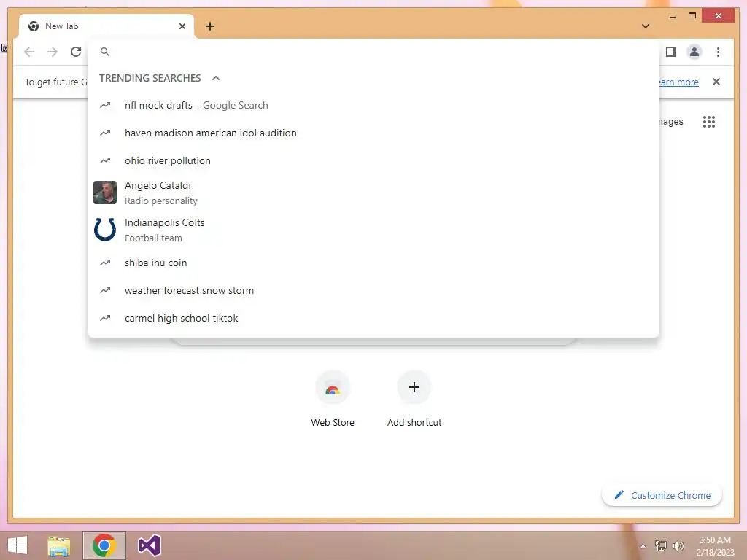747x560 pixels.
Task: Click trending arrow beside 'haven madison american idol audition'
Action: (105, 133)
